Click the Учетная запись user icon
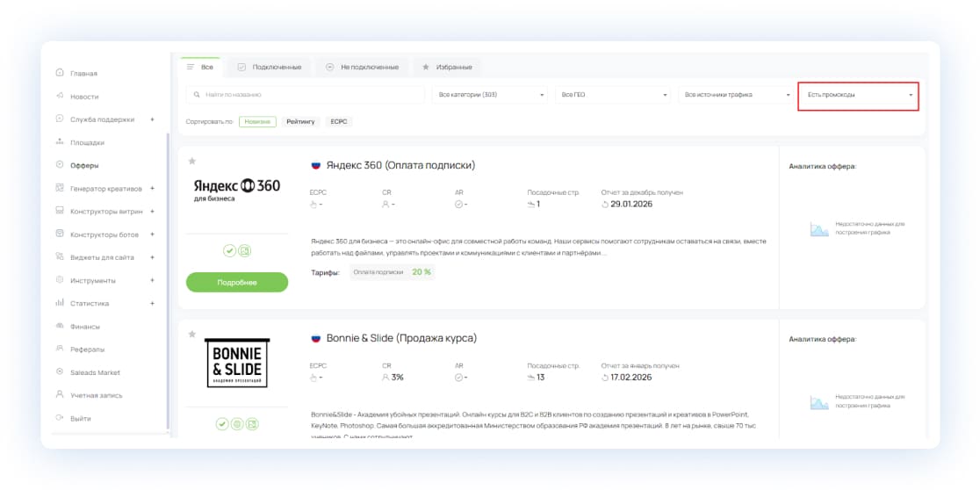Image resolution: width=980 pixels, height=490 pixels. [x=60, y=395]
